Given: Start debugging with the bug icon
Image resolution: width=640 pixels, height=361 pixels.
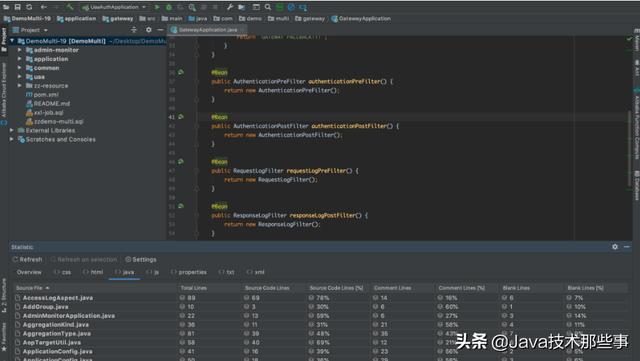Looking at the screenshot, I should [x=169, y=7].
